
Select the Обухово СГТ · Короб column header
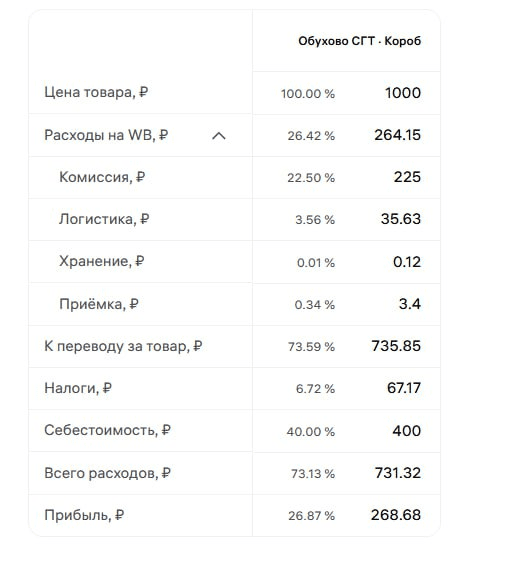(359, 41)
